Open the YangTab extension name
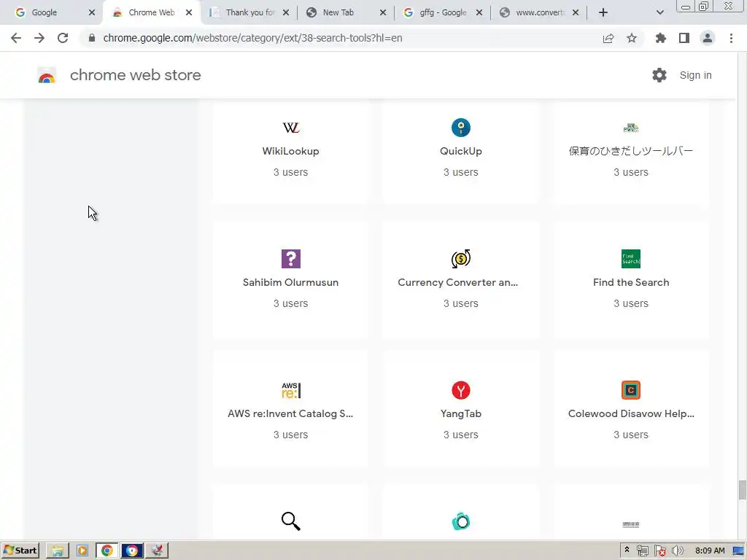This screenshot has width=747, height=560. click(x=461, y=414)
